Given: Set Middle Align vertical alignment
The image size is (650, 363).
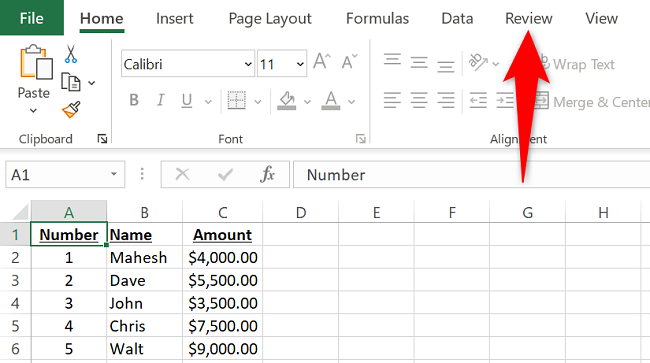Looking at the screenshot, I should 419,63.
